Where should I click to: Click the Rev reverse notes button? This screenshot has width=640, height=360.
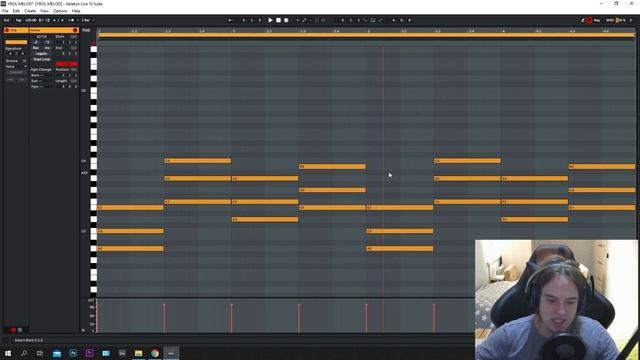[x=36, y=48]
